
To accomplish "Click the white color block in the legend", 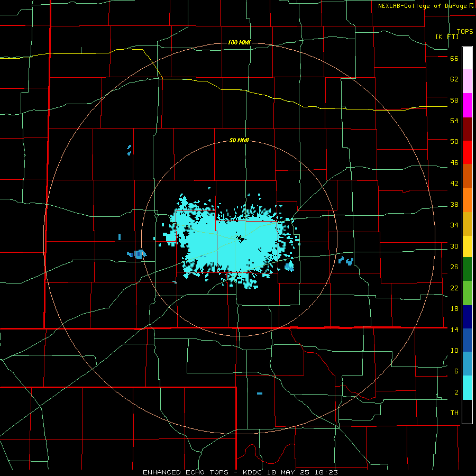I will click(x=467, y=58).
